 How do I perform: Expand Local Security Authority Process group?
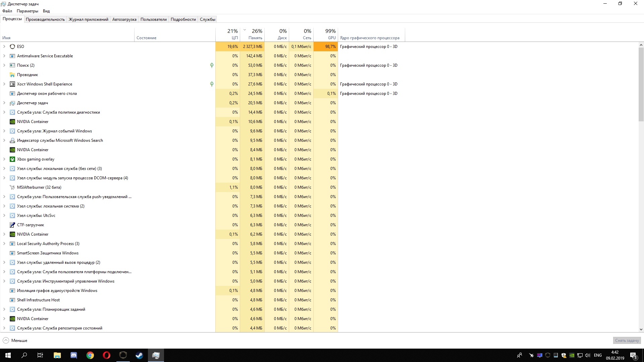coord(4,244)
